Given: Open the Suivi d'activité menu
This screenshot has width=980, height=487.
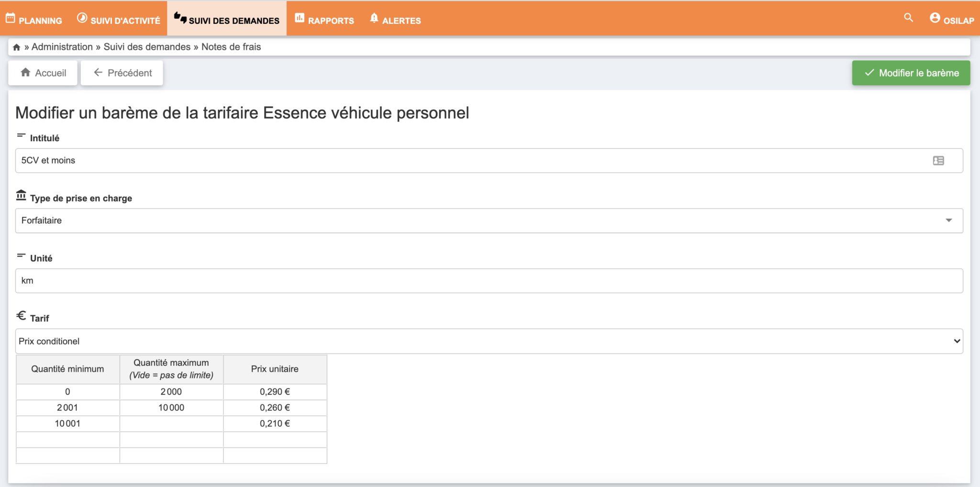Looking at the screenshot, I should (x=119, y=18).
